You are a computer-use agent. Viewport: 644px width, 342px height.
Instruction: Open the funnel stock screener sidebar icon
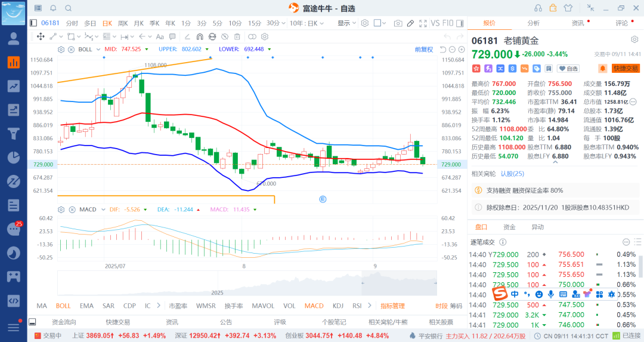14,134
